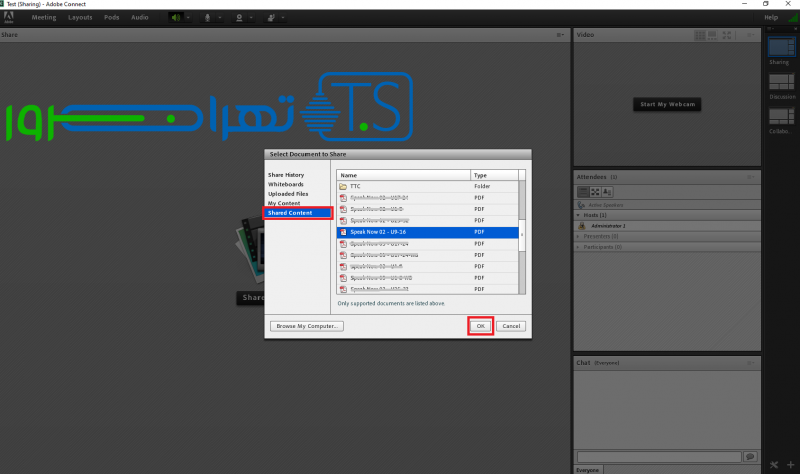Click the document list vertical scrollbar
The height and width of the screenshot is (474, 800).
point(522,235)
